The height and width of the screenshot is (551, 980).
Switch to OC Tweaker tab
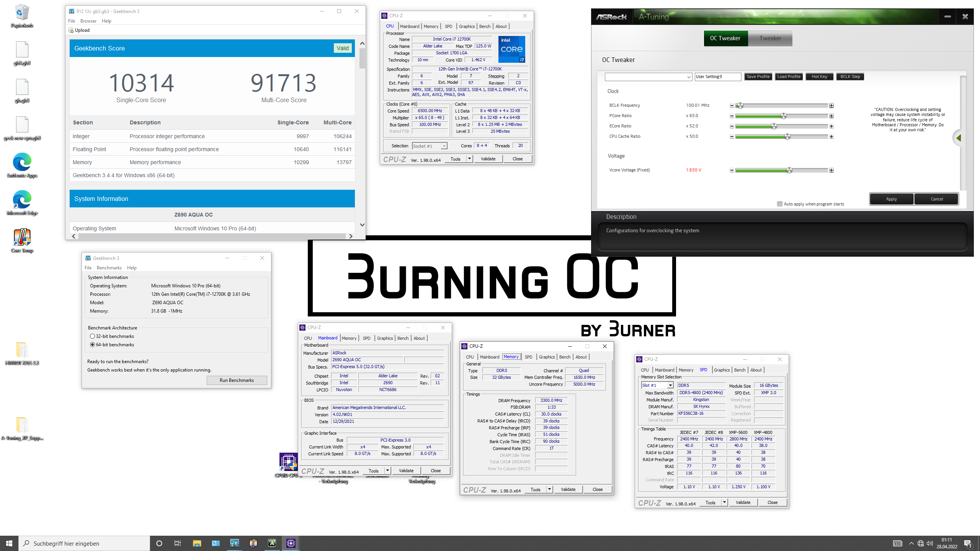click(x=725, y=38)
